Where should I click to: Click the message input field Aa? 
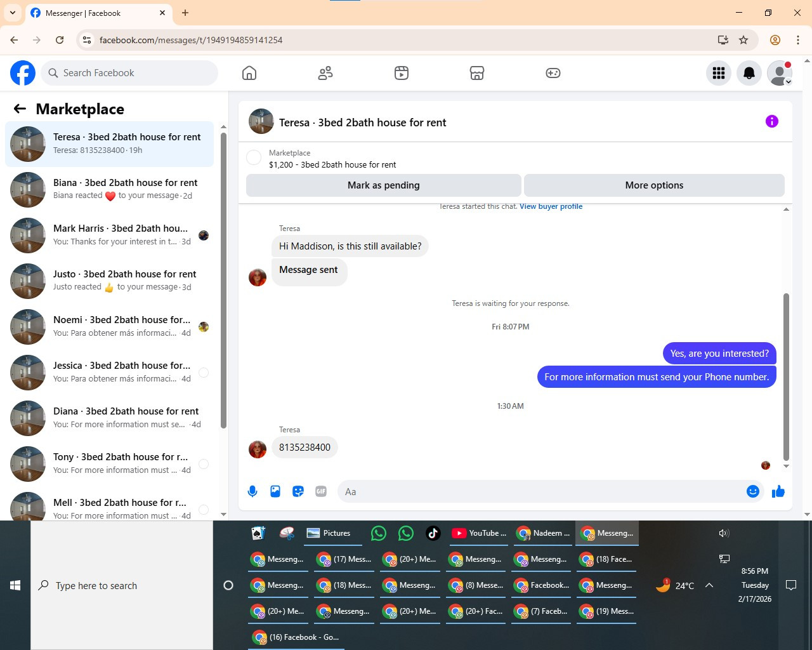(542, 491)
